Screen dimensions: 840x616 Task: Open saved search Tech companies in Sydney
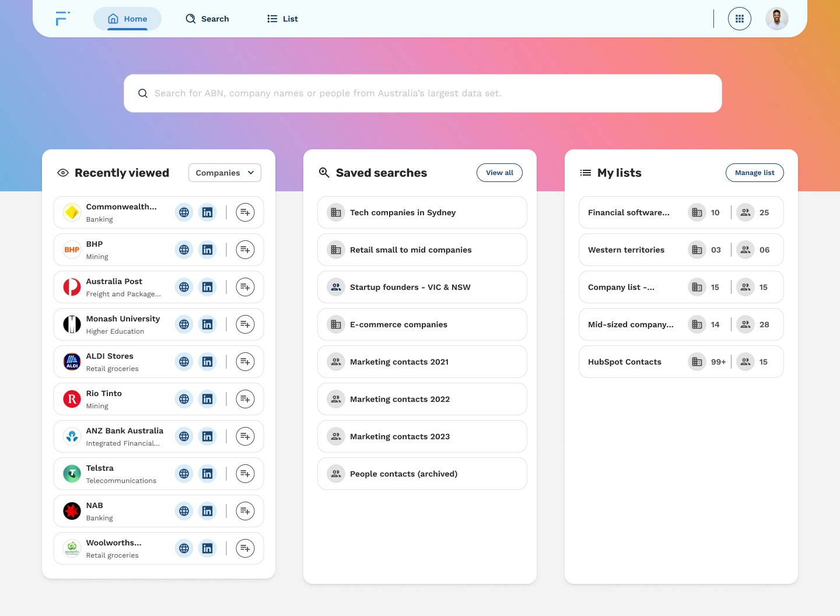(x=422, y=212)
